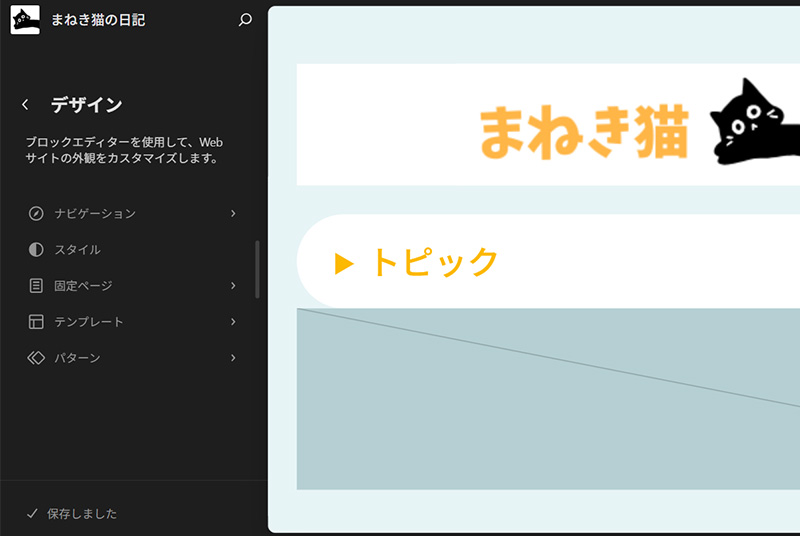Click the まねき猫の日記 site title

click(x=98, y=19)
